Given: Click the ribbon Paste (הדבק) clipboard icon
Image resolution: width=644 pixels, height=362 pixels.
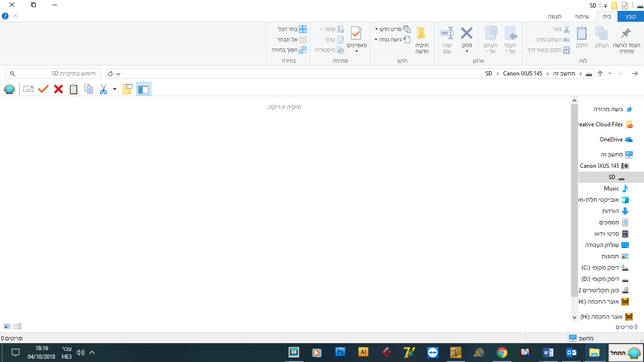Looking at the screenshot, I should (x=582, y=33).
